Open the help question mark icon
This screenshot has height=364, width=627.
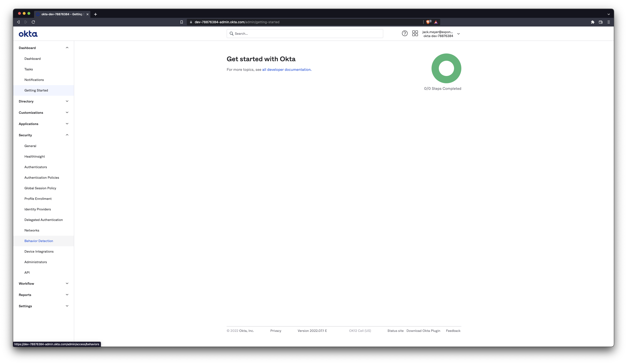[405, 33]
